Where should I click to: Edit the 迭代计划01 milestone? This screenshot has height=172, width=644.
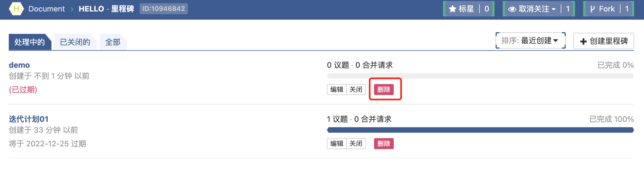(337, 144)
